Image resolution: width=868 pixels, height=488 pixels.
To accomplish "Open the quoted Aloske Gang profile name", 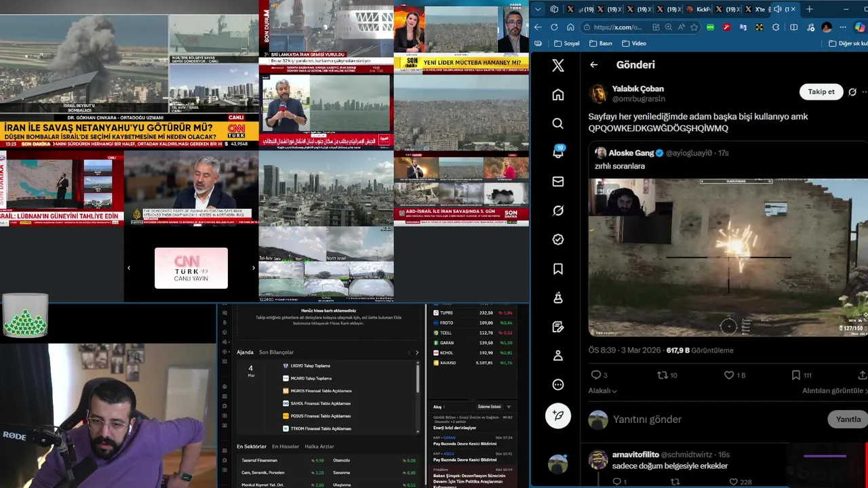I will (x=631, y=153).
